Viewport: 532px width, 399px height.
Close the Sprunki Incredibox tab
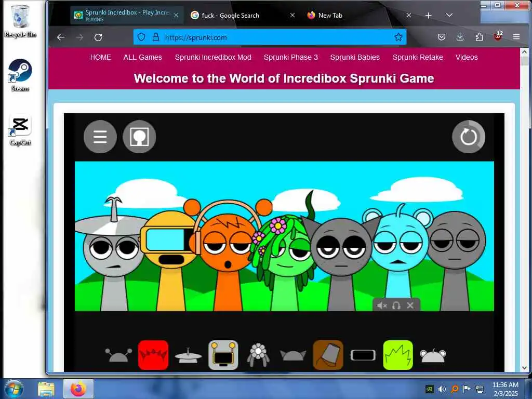(x=176, y=15)
